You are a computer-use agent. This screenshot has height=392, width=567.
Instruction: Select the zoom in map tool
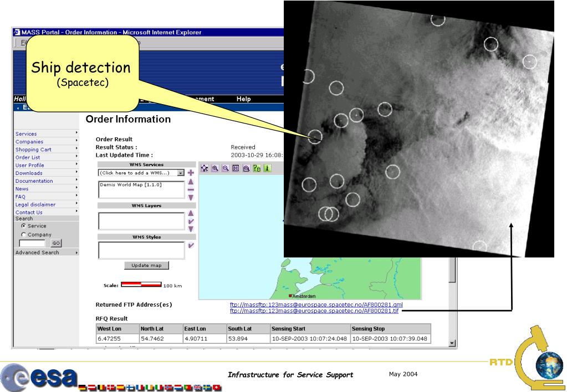215,168
